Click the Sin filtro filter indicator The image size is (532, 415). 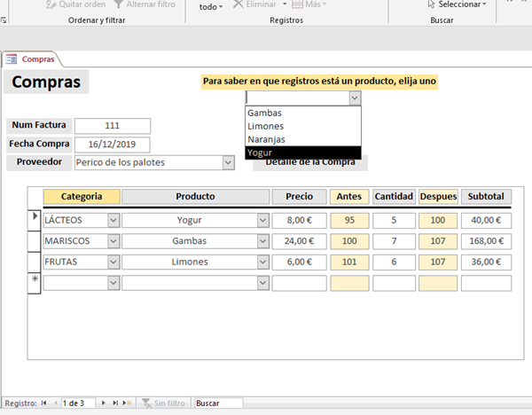[164, 403]
